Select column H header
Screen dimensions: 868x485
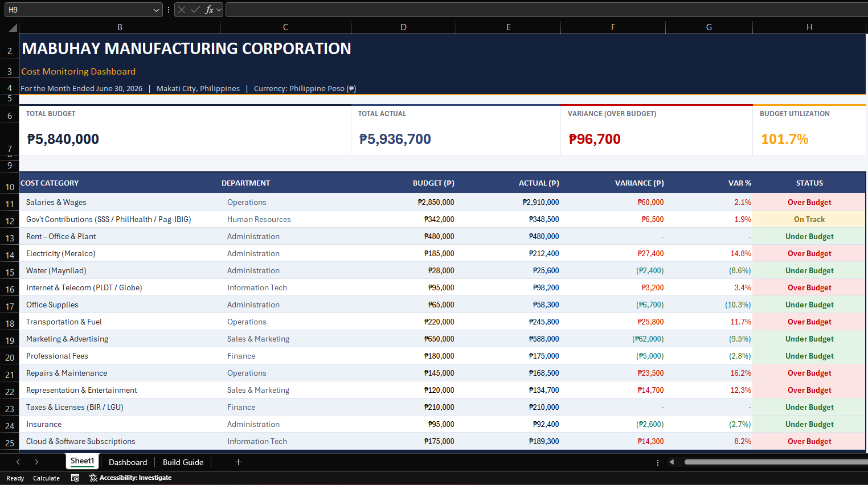809,27
